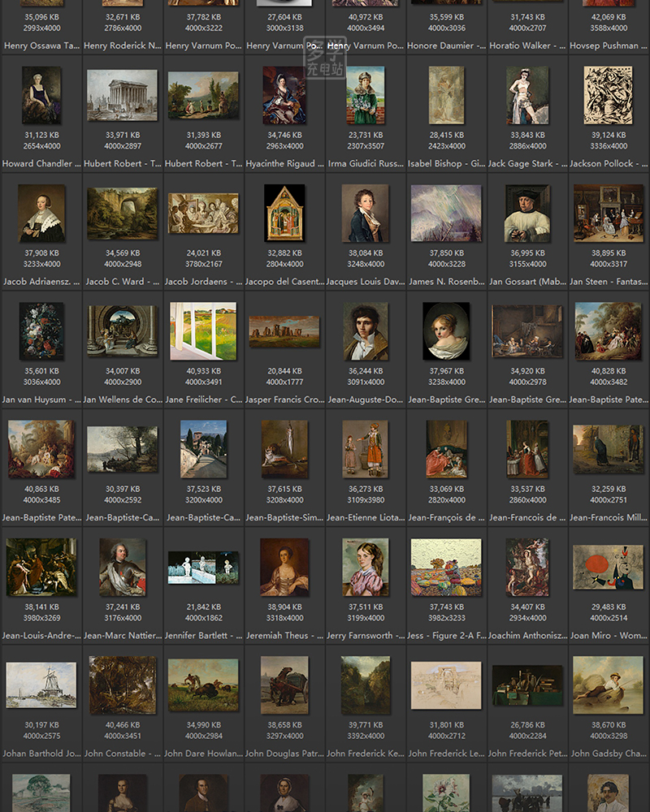The height and width of the screenshot is (812, 650).
Task: Click the John Gadsby Chapman file name
Action: (x=609, y=754)
